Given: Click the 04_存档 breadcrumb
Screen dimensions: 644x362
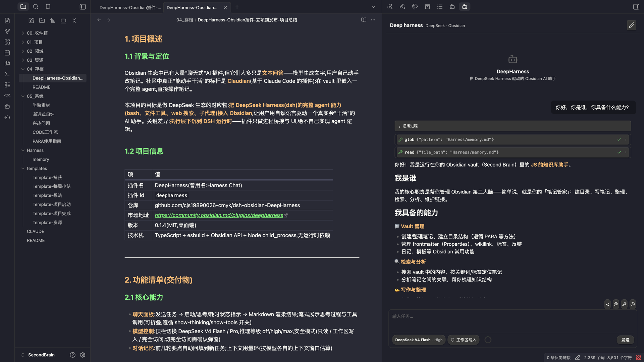Looking at the screenshot, I should pyautogui.click(x=184, y=20).
